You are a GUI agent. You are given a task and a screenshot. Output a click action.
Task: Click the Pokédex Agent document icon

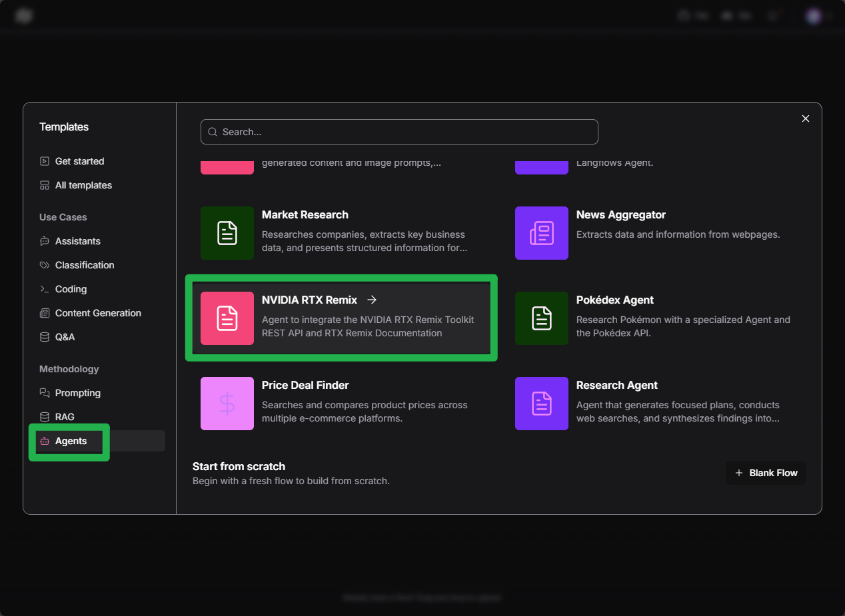541,318
